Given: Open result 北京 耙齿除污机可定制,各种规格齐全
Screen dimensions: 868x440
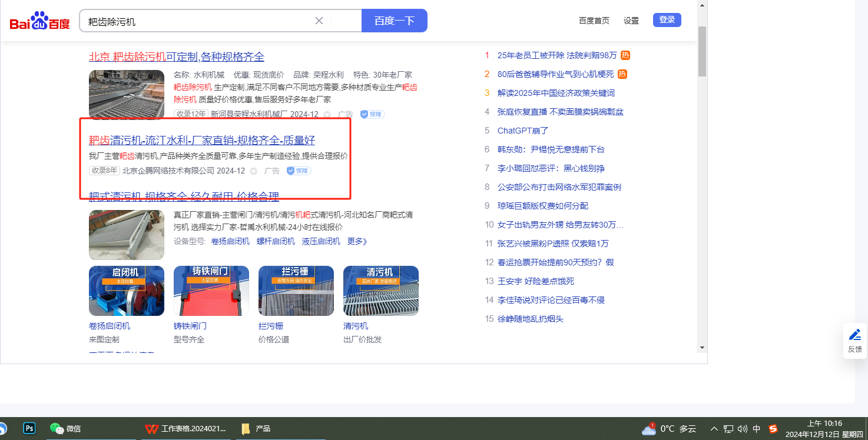Looking at the screenshot, I should (177, 57).
